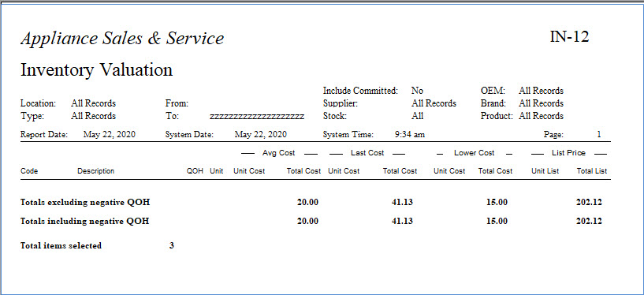Screen dimensions: 644x295
Task: Click the 'Type:' label
Action: [32, 116]
